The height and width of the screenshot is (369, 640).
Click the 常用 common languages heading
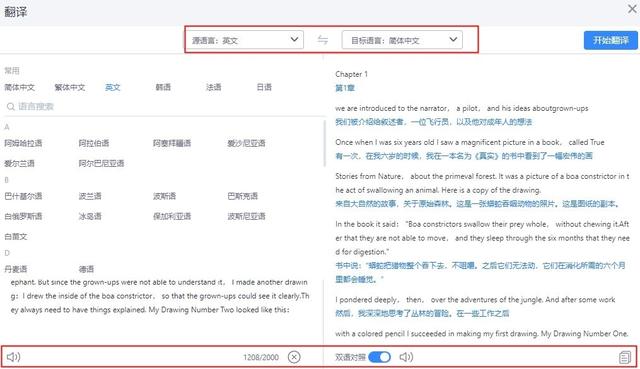(12, 71)
